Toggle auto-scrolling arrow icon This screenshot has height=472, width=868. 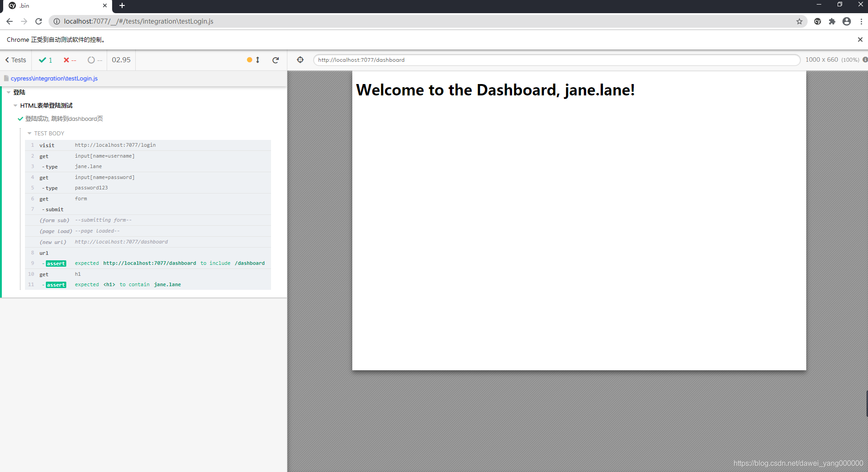257,60
